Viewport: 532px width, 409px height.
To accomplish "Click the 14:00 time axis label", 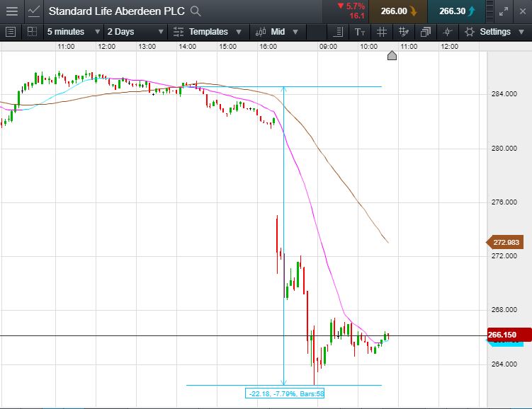I will coord(187,47).
